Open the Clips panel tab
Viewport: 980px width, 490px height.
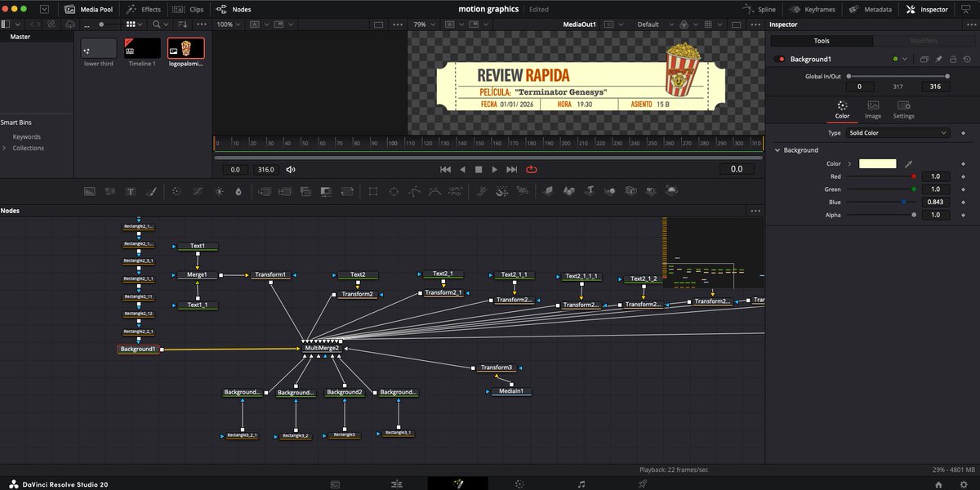pos(189,9)
